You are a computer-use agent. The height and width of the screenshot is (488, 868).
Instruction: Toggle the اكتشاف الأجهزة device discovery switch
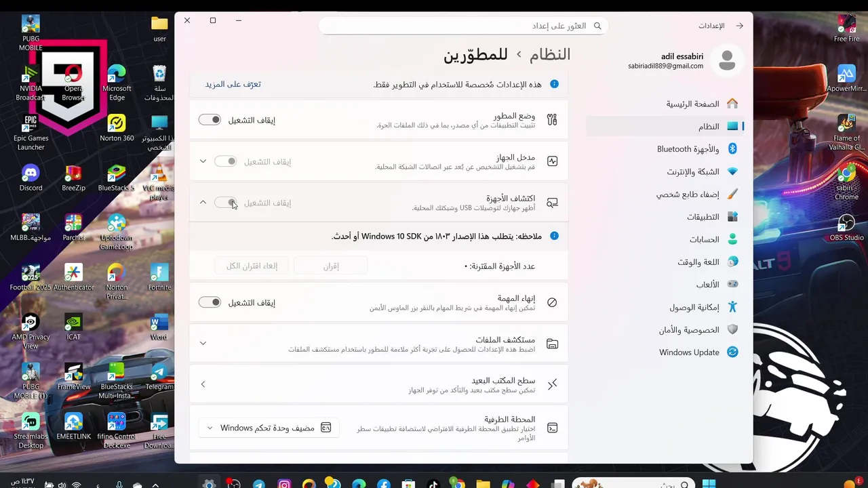click(226, 203)
